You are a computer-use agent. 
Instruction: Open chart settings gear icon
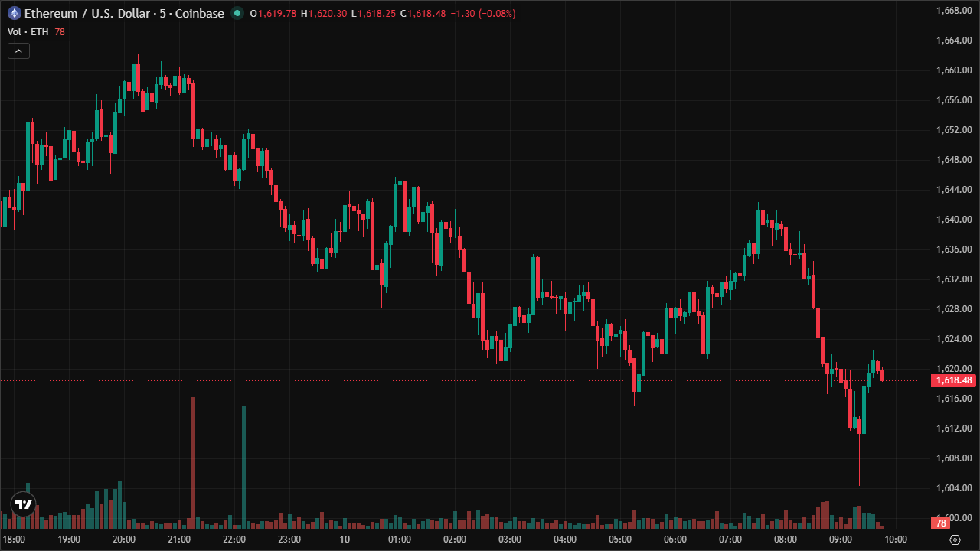[954, 539]
